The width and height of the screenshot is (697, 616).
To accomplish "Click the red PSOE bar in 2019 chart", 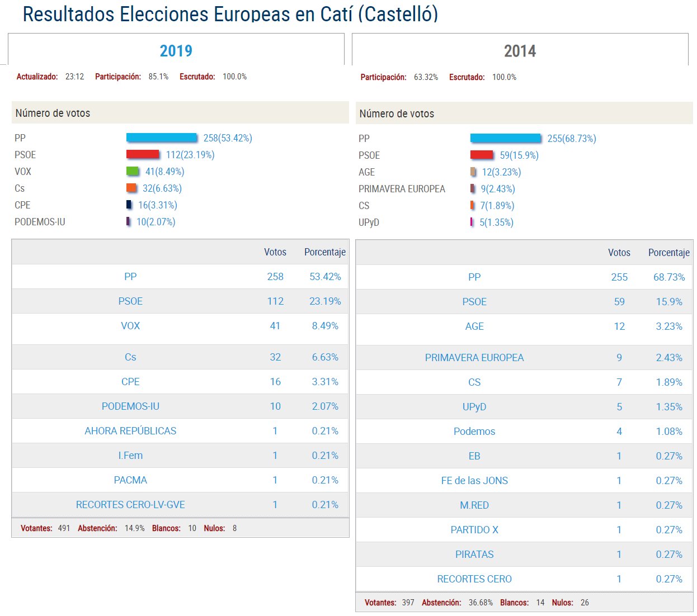I will point(143,154).
